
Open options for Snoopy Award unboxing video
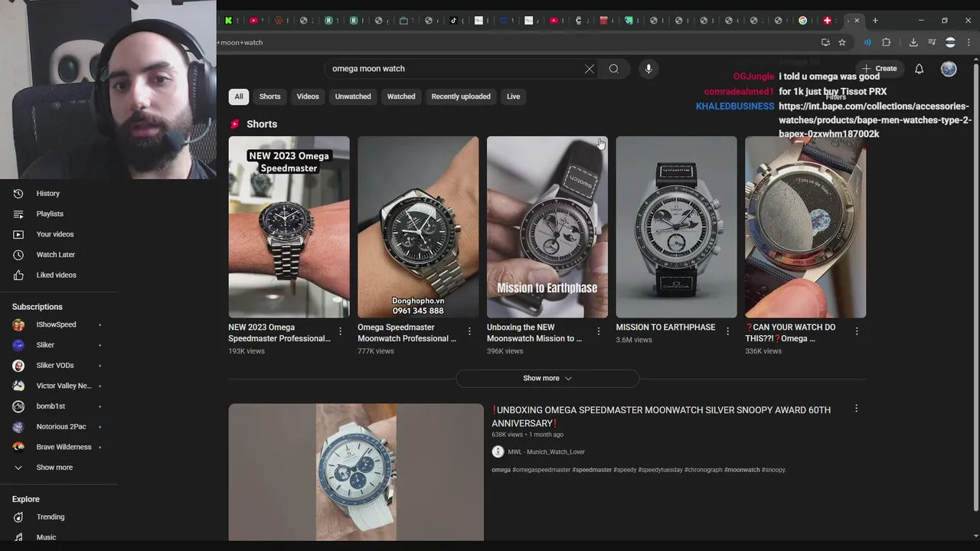point(856,409)
